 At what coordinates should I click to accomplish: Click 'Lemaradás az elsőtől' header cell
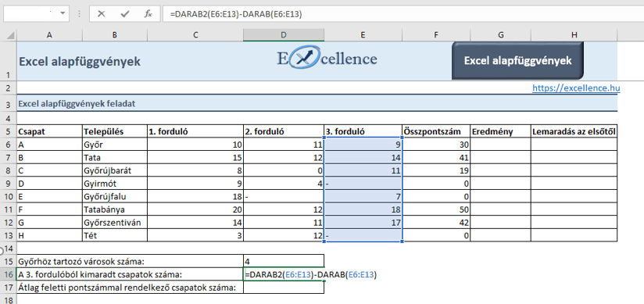pos(574,132)
